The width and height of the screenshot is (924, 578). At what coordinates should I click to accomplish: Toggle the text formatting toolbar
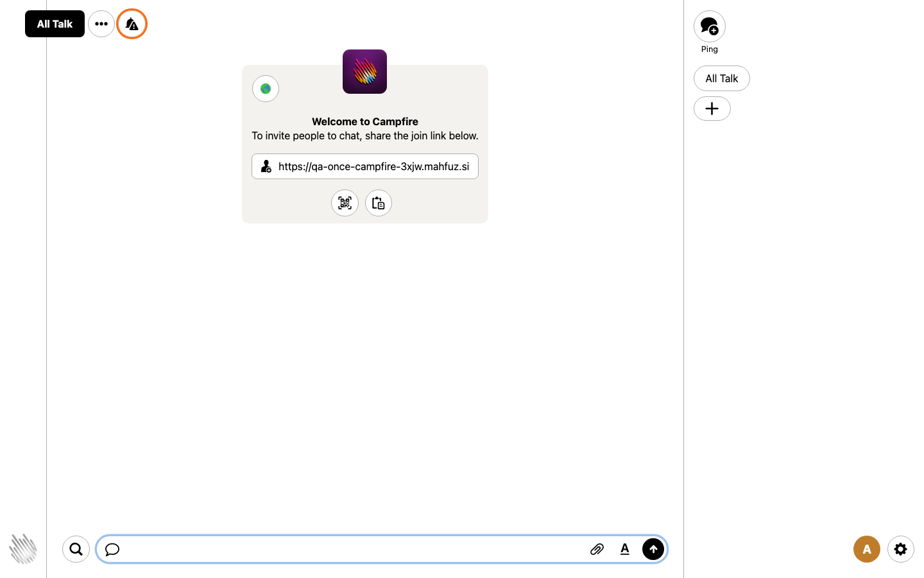coord(625,549)
